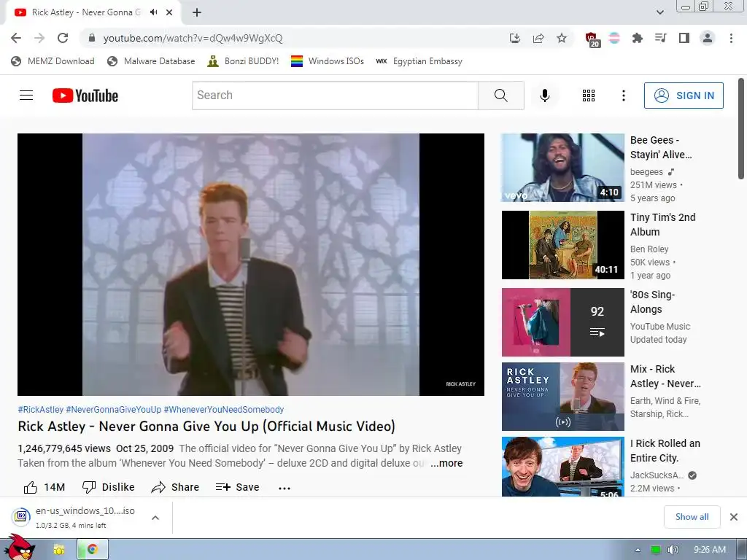
Task: Click the YouTube Search box
Action: click(335, 96)
